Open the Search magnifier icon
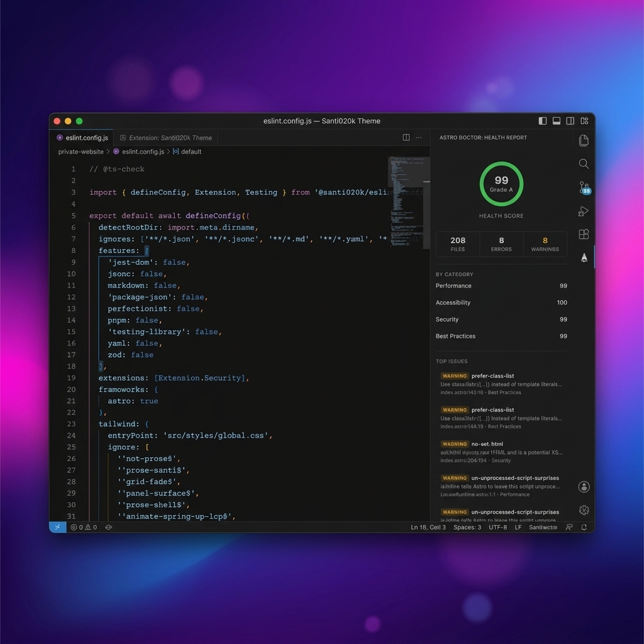644x644 pixels. [584, 164]
